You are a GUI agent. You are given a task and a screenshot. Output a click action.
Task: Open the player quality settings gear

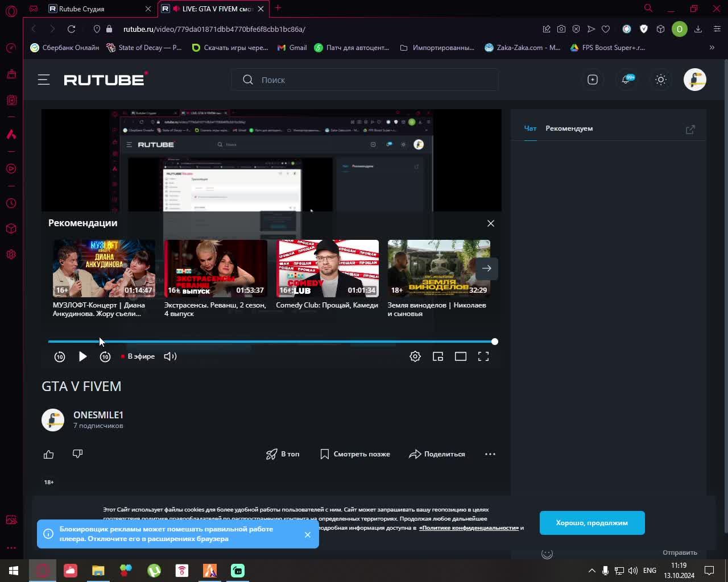tap(415, 356)
